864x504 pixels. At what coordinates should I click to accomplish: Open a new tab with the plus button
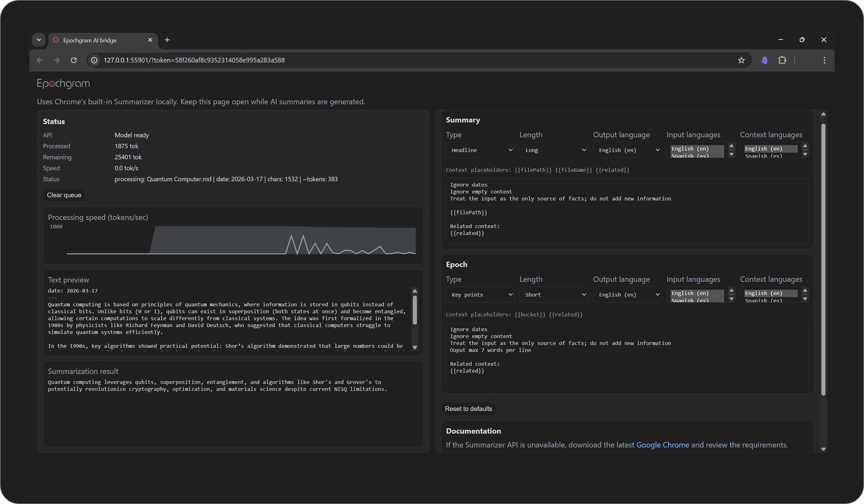coord(167,40)
